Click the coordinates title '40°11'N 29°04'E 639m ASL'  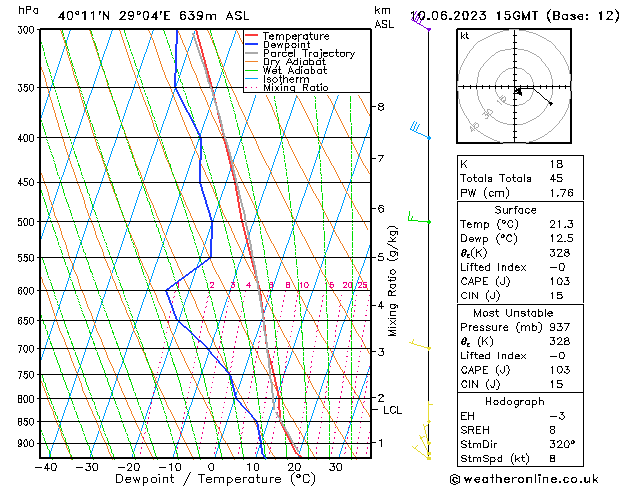[x=154, y=16]
